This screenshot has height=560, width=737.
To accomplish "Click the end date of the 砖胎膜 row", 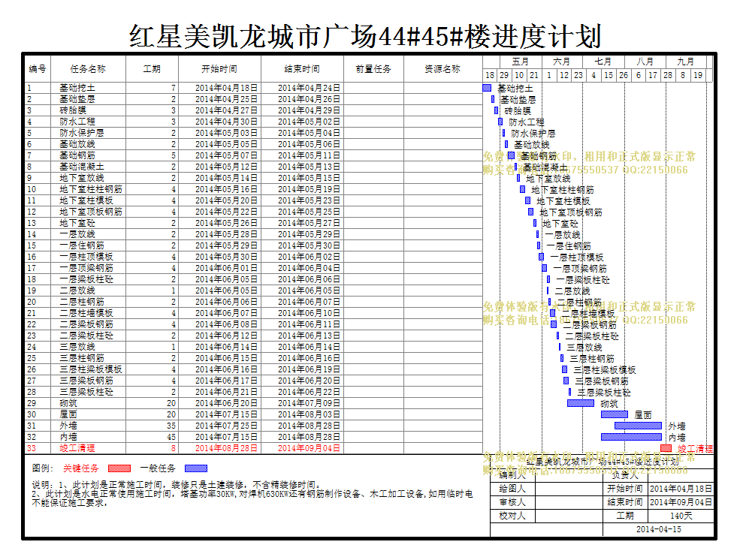I will coord(309,110).
